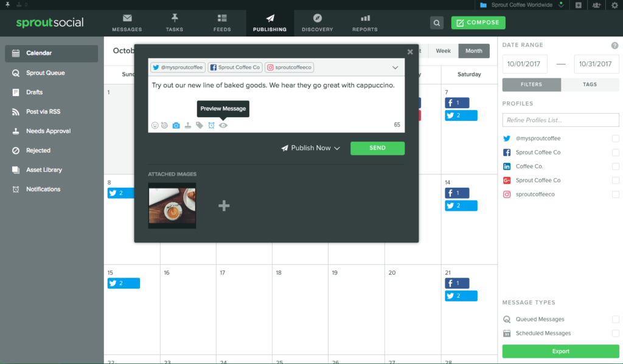The image size is (623, 364).
Task: Open Facebook post badge on Saturday 21
Action: [457, 283]
